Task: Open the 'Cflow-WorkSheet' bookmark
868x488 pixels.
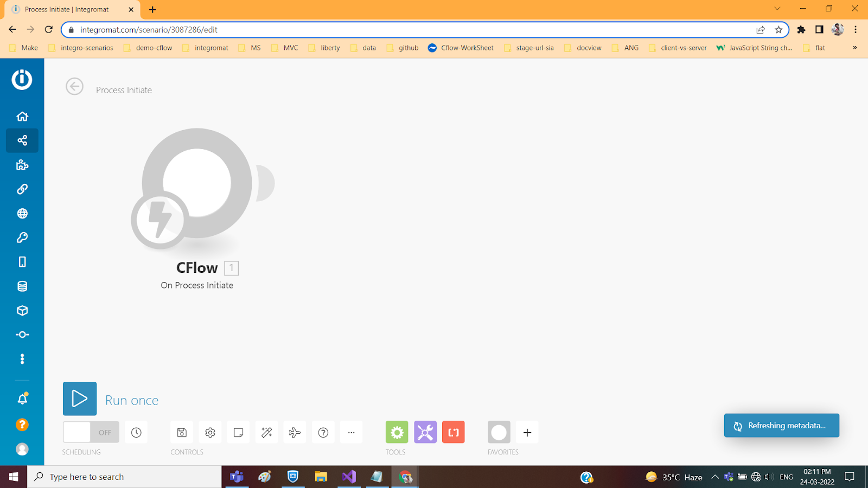Action: 461,48
